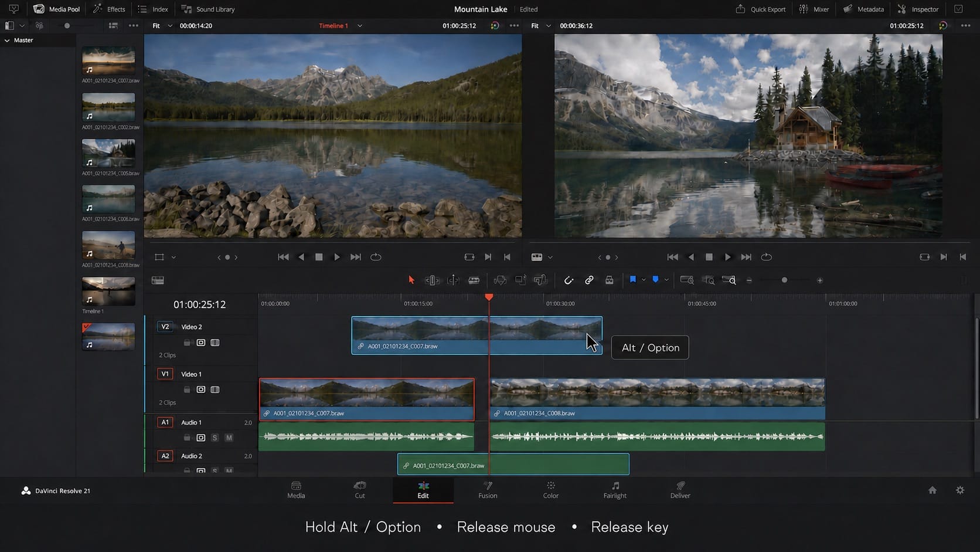The image size is (980, 552).
Task: Toggle media pool bin list panel icon
Action: (x=9, y=26)
